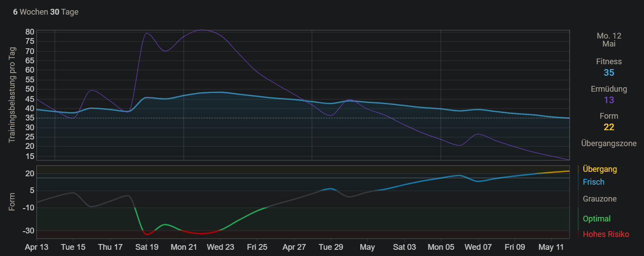Click the "Trainingsbelastung pro Tag" axis title
The image size is (644, 256).
click(x=12, y=95)
